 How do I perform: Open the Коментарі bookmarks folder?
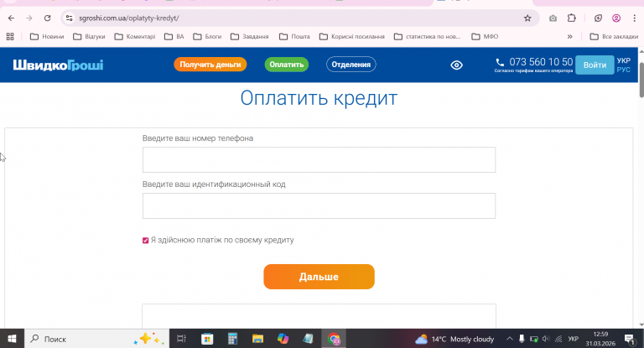135,37
